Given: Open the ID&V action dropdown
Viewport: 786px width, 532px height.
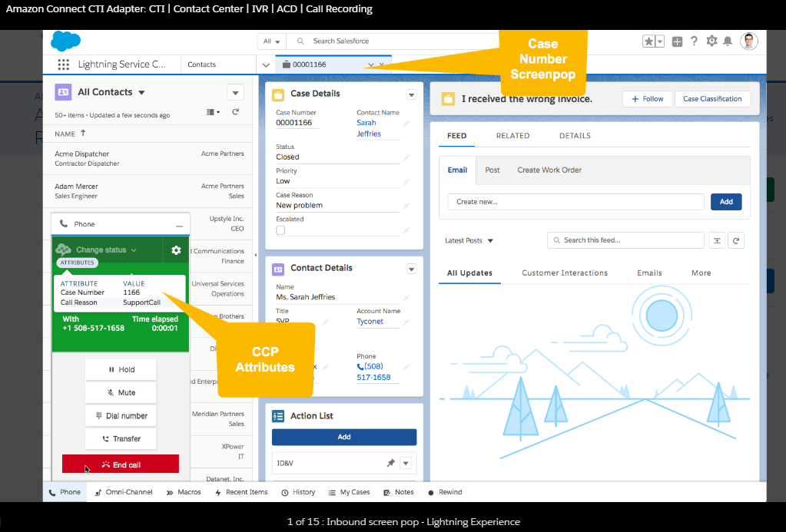Looking at the screenshot, I should coord(406,464).
